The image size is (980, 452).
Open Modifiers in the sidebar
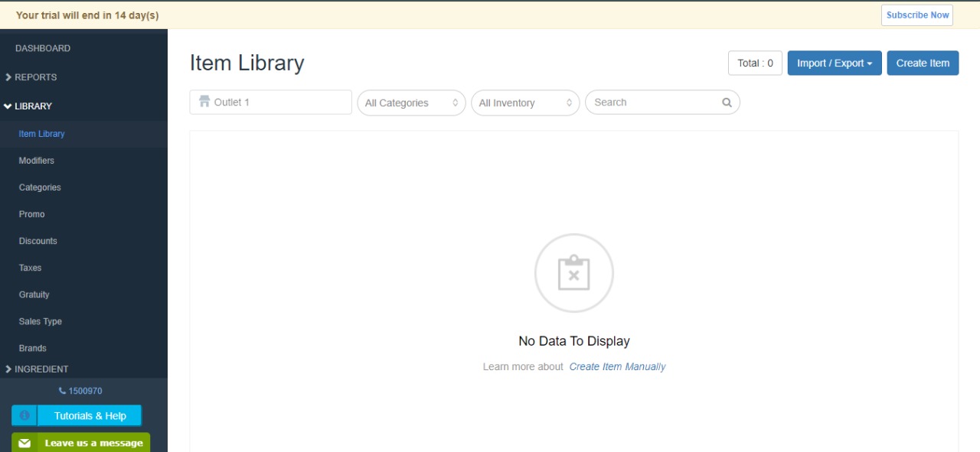coord(37,161)
